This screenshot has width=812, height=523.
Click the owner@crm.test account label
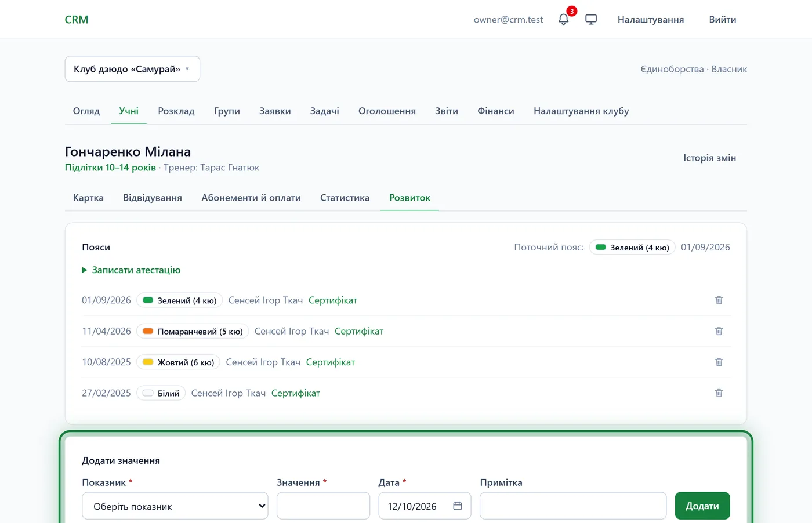click(x=508, y=20)
